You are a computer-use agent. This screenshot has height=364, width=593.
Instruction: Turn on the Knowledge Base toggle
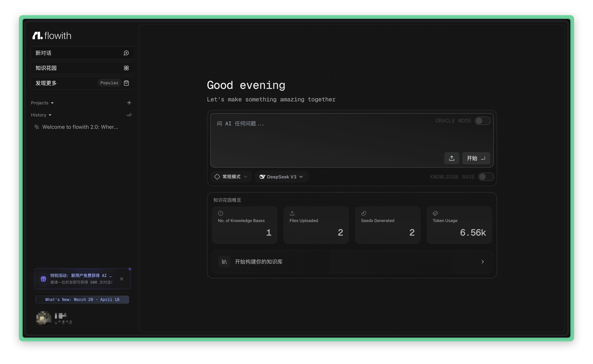click(x=486, y=177)
